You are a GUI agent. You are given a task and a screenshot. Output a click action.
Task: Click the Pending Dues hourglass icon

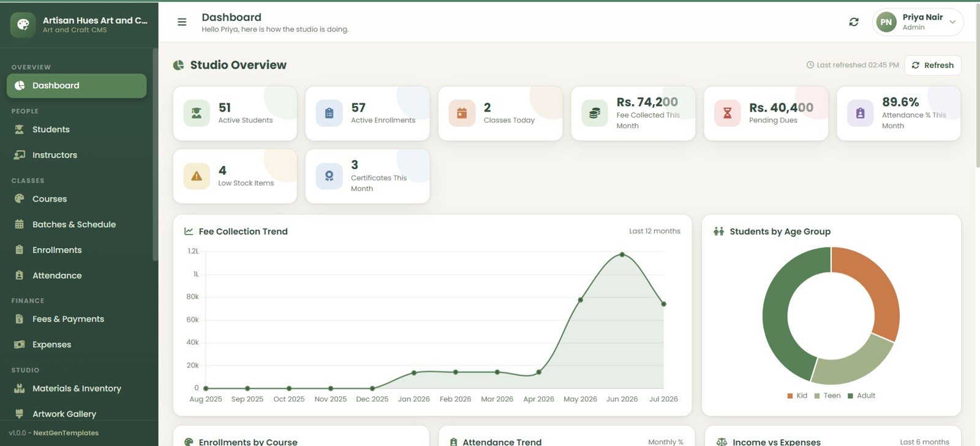coord(727,113)
